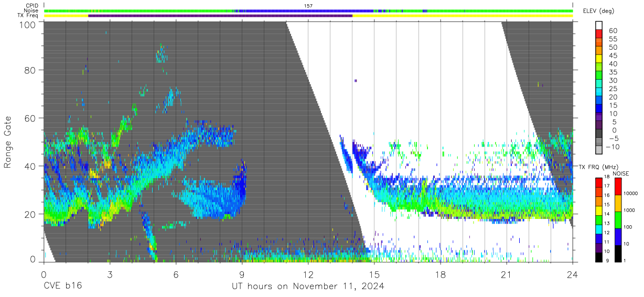Click the 18 tick on the TX FRQ bar

[x=607, y=177]
